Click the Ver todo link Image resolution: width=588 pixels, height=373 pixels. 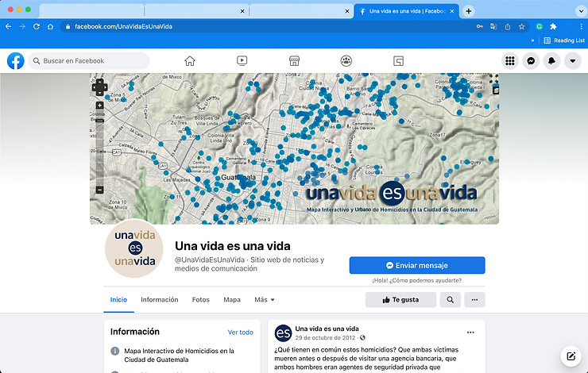click(241, 333)
